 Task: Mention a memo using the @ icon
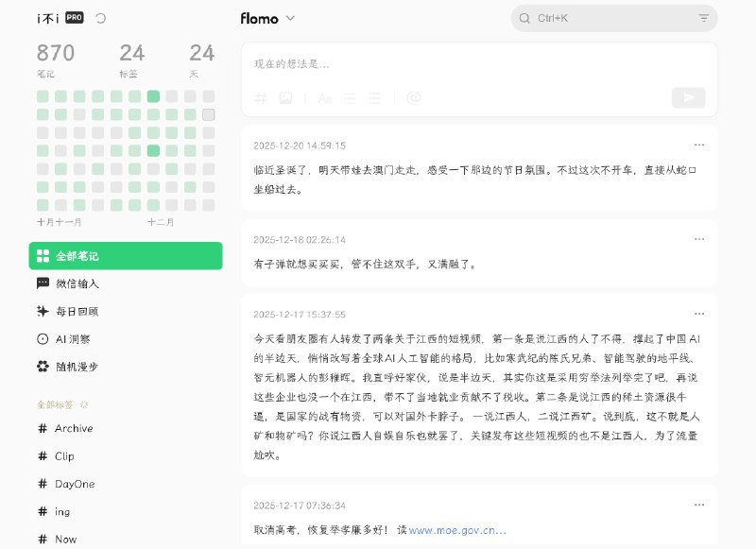pos(412,97)
